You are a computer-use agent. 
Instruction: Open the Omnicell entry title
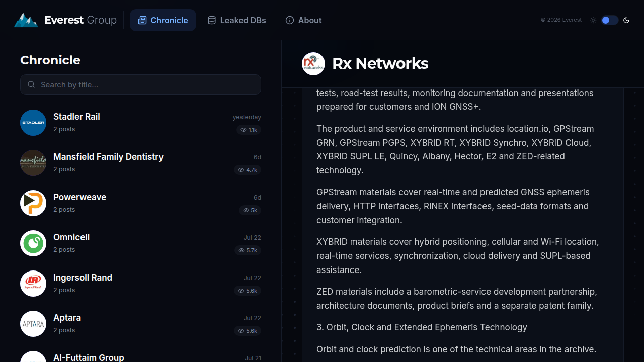click(x=71, y=237)
